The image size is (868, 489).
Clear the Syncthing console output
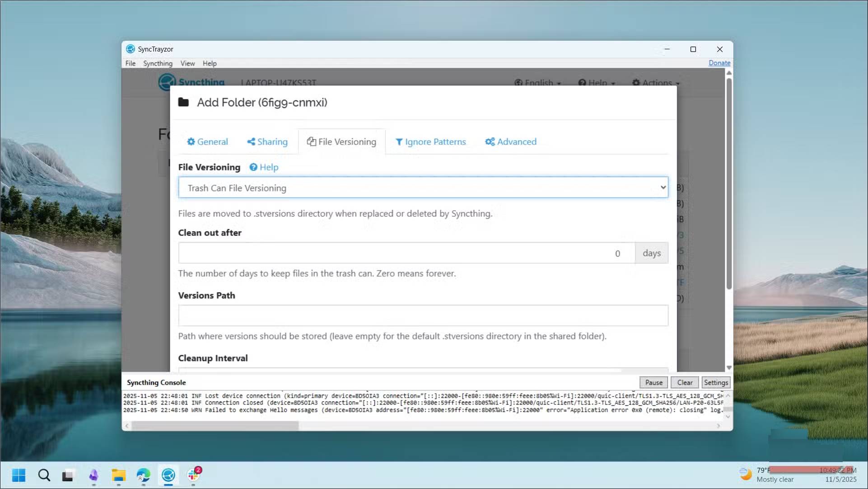coord(684,382)
